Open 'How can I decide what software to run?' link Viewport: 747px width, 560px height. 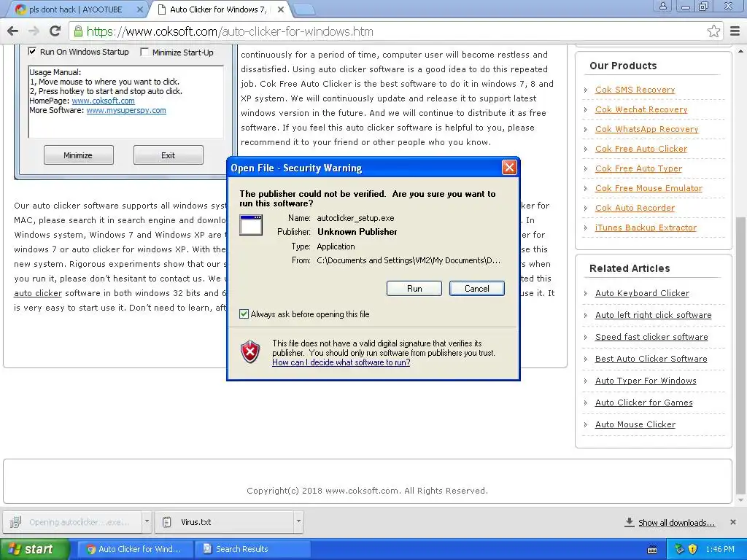point(341,362)
